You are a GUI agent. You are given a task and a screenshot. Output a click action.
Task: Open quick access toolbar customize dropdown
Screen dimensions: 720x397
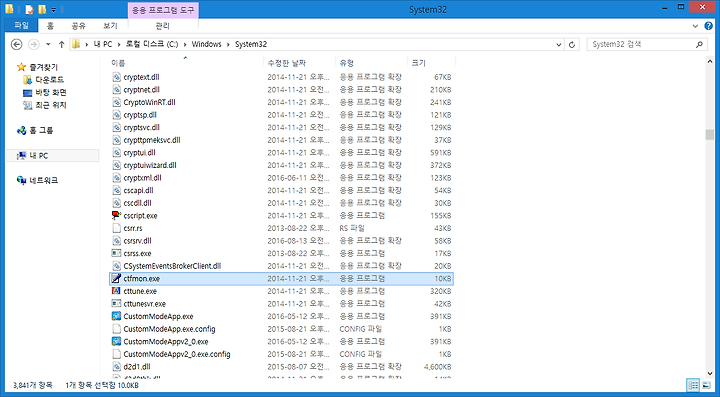click(54, 9)
